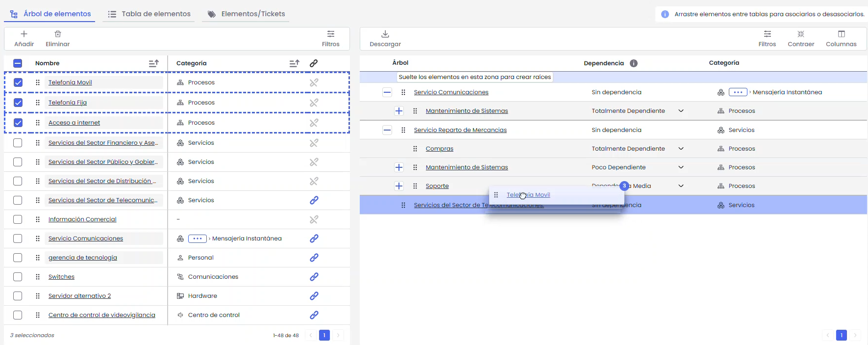Open the Columnas column selector
Image resolution: width=868 pixels, height=345 pixels.
point(841,38)
